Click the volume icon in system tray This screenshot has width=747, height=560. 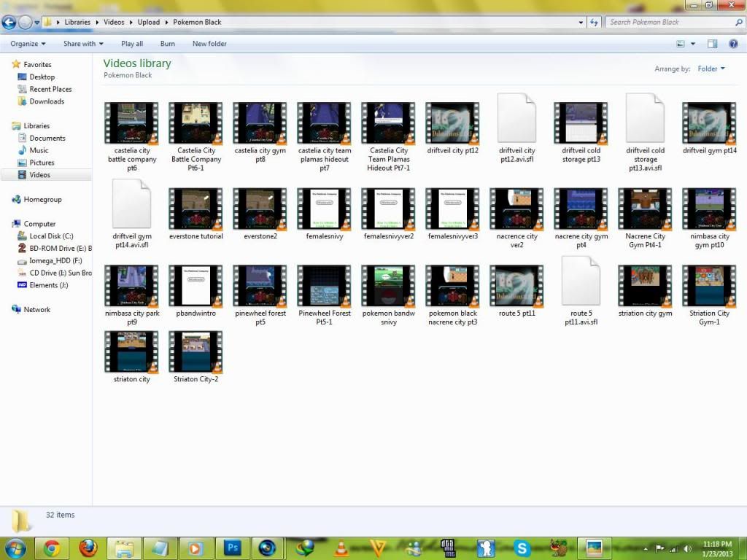tap(687, 548)
